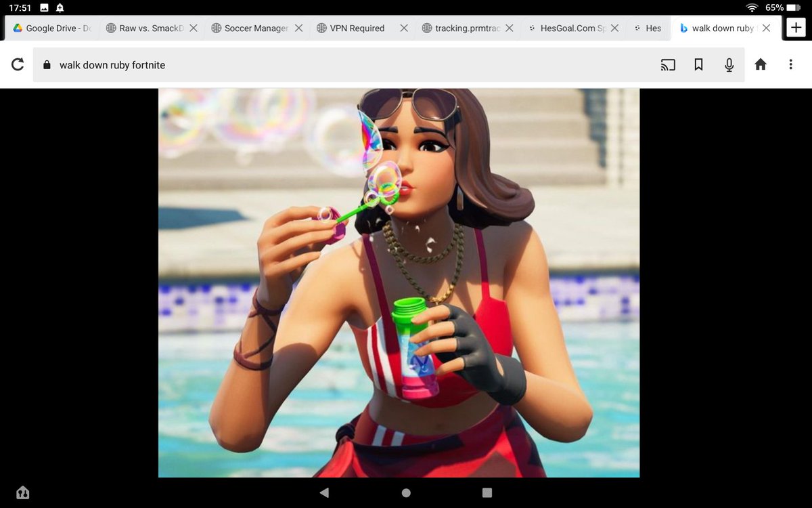Tap the Fortnite bubble-blowing image
Viewport: 812px width, 508px height.
pos(399,282)
